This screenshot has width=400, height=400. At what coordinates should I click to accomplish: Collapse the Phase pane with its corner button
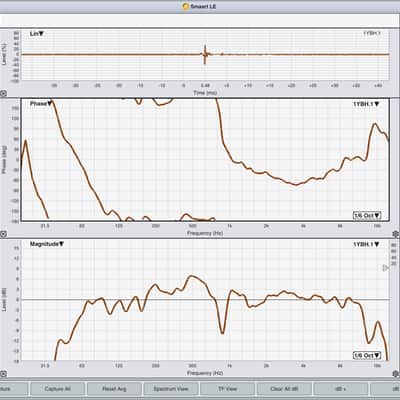[3, 234]
